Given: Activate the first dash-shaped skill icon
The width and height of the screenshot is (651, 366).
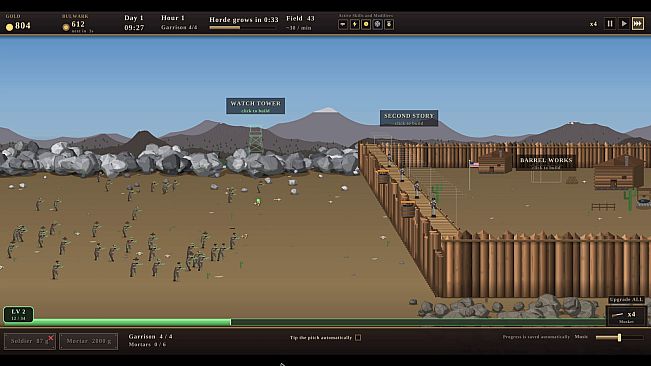Looking at the screenshot, I should pyautogui.click(x=343, y=24).
